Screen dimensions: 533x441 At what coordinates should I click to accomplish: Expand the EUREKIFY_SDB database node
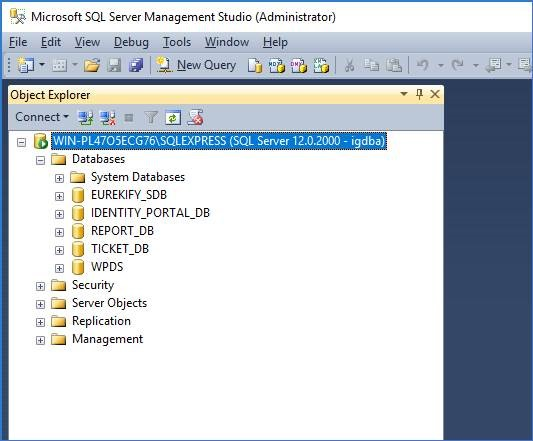(x=59, y=196)
